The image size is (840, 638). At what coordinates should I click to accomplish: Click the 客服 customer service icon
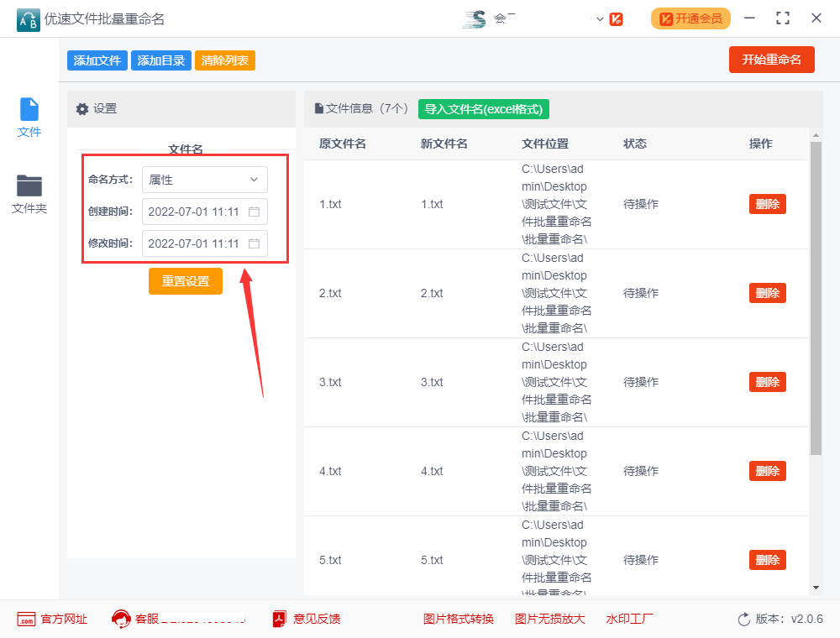pos(122,620)
